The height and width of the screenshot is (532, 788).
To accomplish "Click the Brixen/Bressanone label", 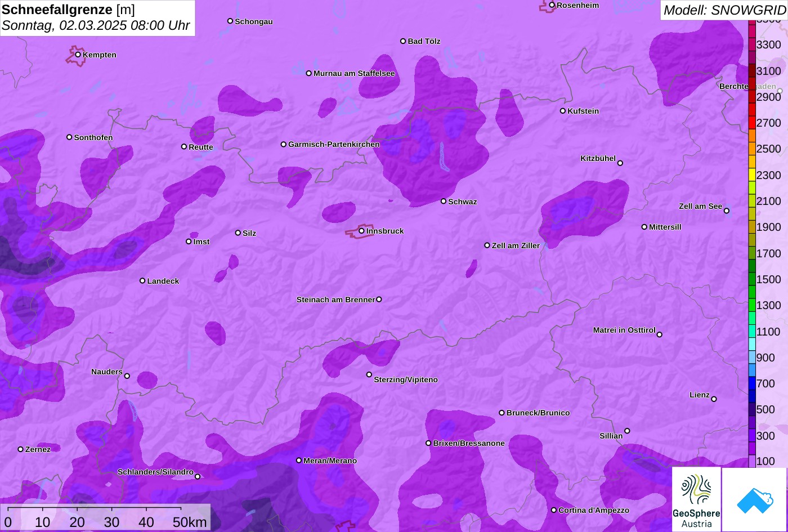I will 469,444.
